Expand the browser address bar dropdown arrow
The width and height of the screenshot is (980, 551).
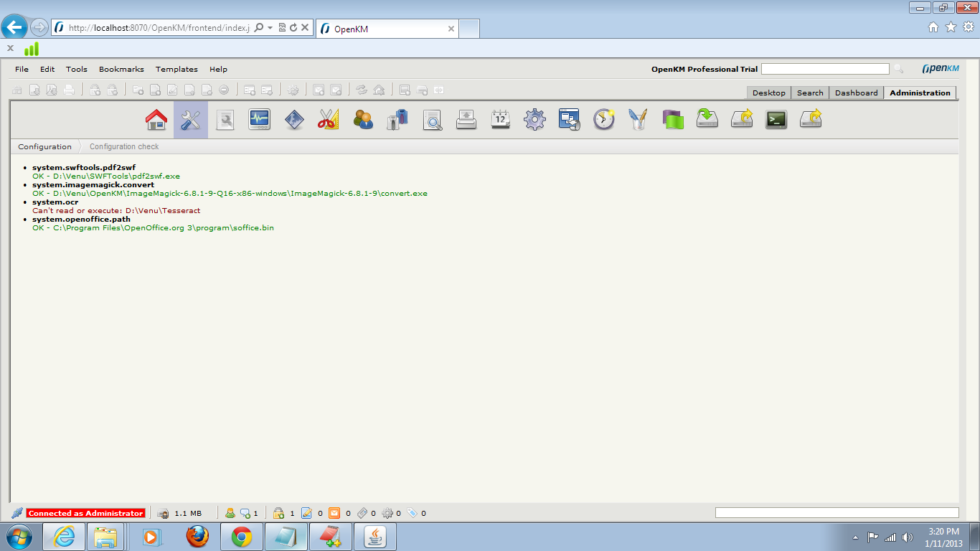click(270, 28)
